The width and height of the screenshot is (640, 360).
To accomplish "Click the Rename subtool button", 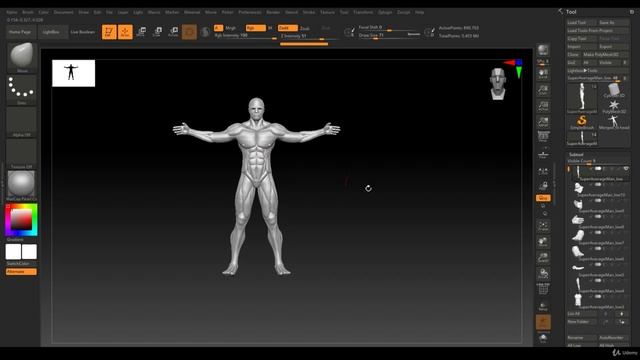I will click(x=582, y=338).
